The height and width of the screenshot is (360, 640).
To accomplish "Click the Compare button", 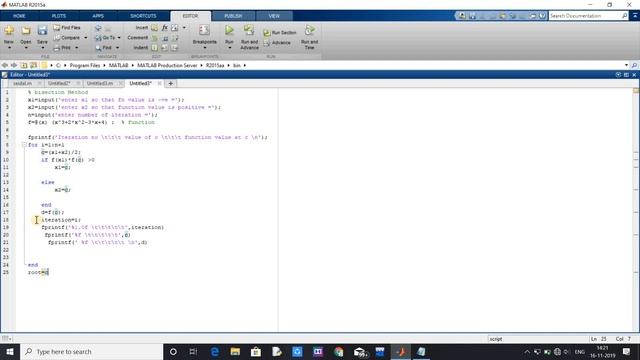I will pyautogui.click(x=67, y=38).
